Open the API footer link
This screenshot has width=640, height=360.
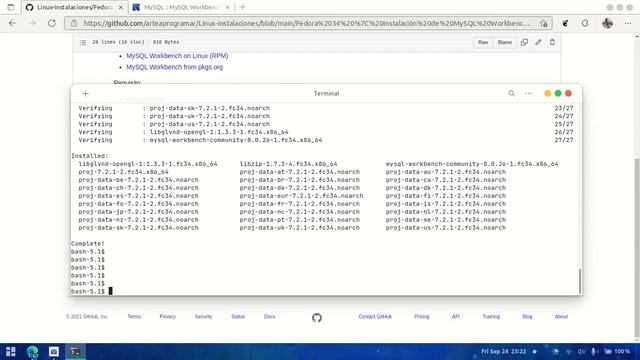456,316
